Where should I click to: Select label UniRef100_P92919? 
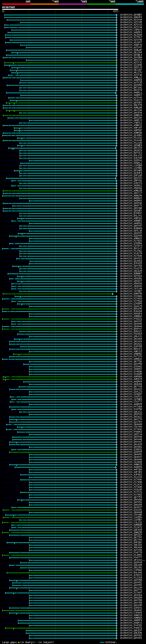(131, 334)
